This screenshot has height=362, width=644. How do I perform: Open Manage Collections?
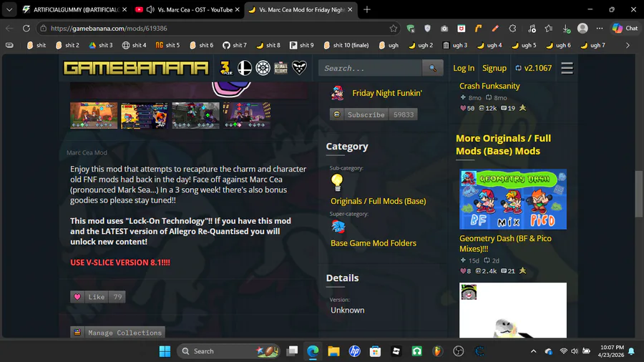coord(118,333)
